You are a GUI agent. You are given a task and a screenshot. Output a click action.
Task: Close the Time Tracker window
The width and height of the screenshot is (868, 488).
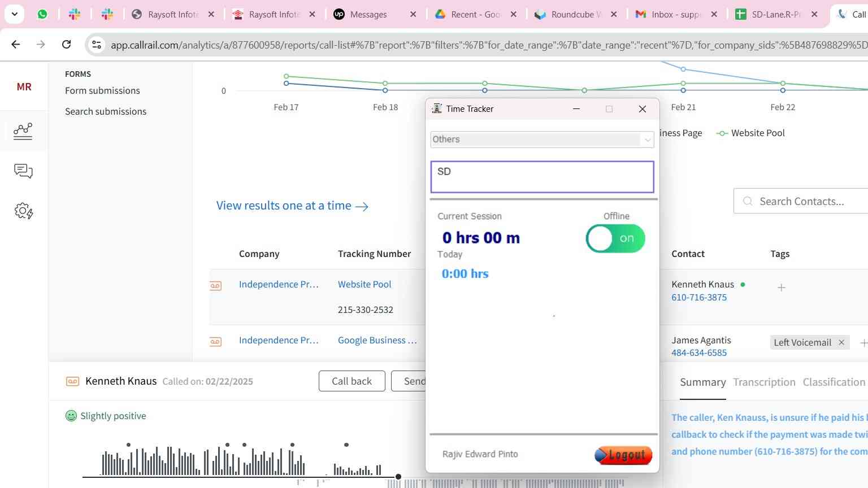[642, 109]
